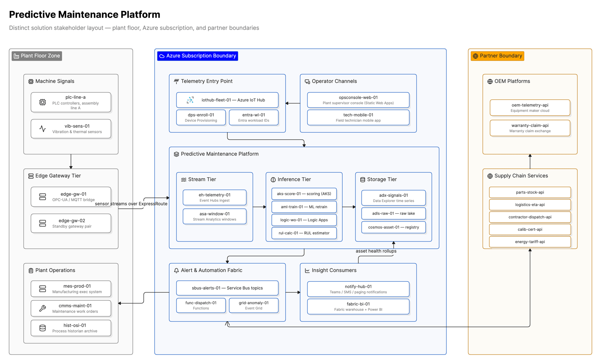The height and width of the screenshot is (364, 601).
Task: Select the fabric-bi-01 node
Action: point(358,307)
